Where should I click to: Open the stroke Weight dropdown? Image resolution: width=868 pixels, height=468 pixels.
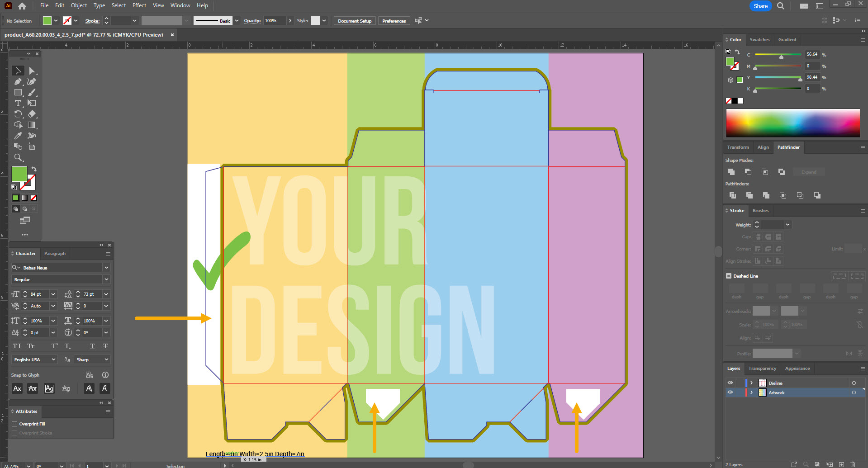[787, 225]
